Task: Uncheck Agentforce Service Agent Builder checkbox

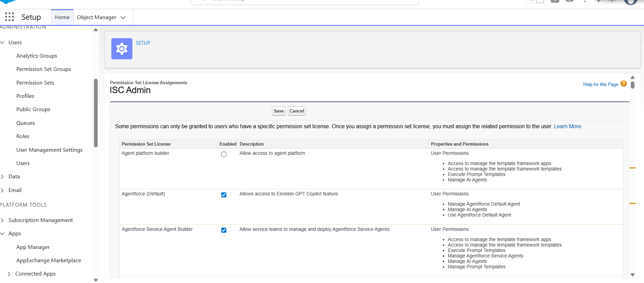Action: coord(224,230)
